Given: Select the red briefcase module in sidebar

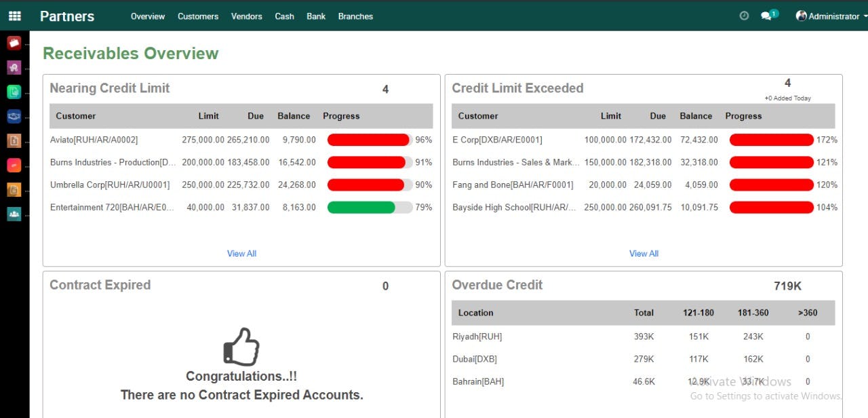Looking at the screenshot, I should 14,42.
